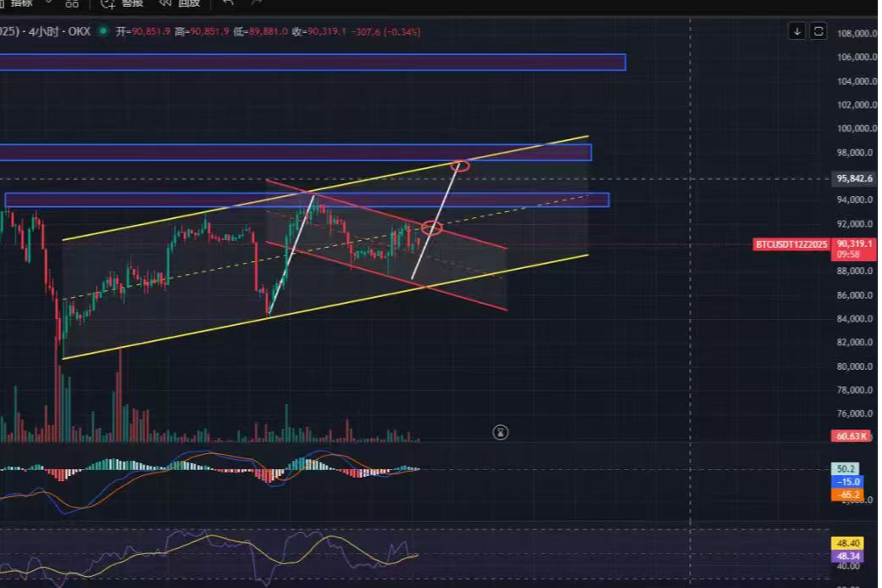Click the hourglass icon below the chart
Screen dimensions: 882x588
(501, 433)
